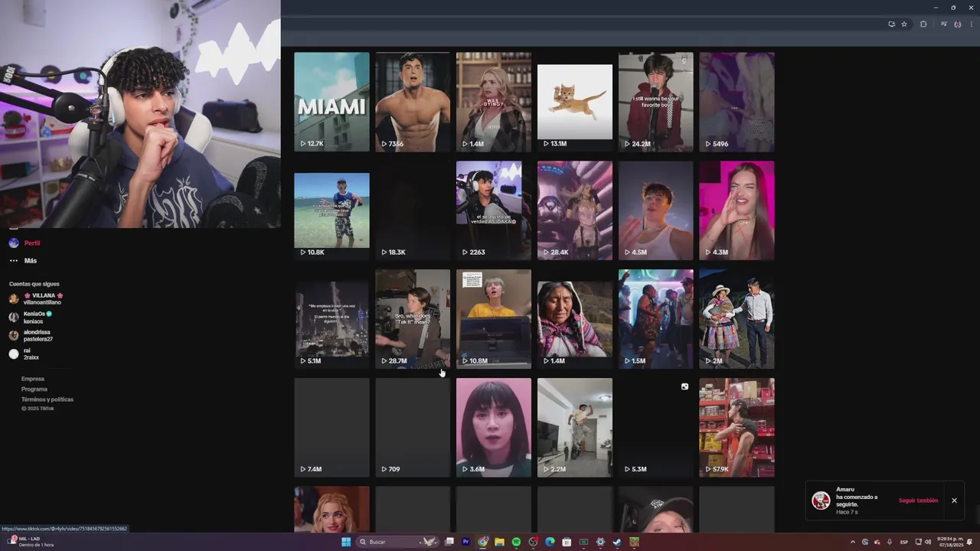Open the Xbox Game Bar taskbar icon
Screen dimensions: 980x551
tap(583, 542)
